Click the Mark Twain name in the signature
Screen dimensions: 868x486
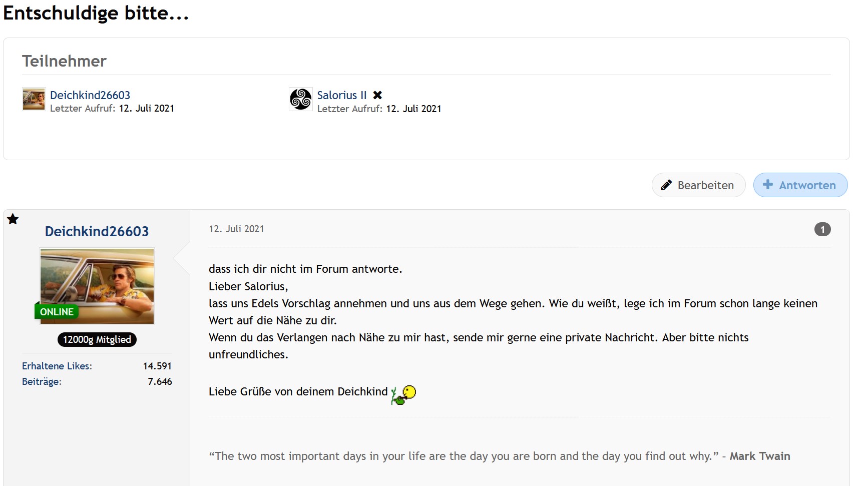(759, 456)
